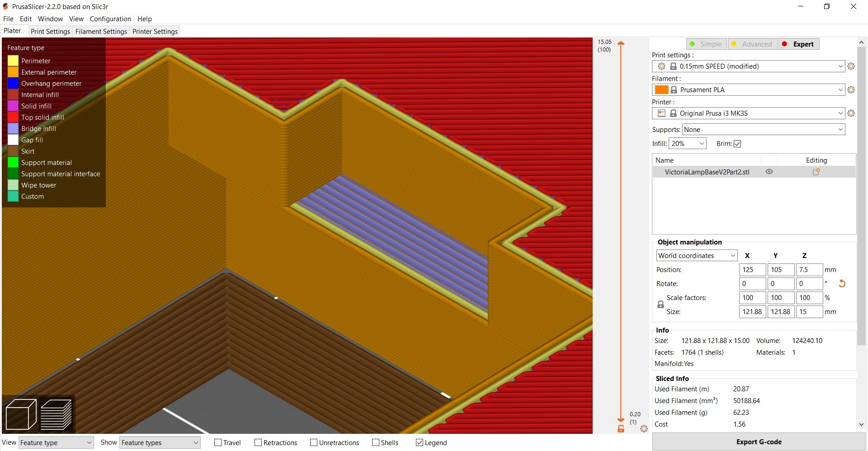The width and height of the screenshot is (868, 451).
Task: Click the Editing column header
Action: pyautogui.click(x=816, y=160)
